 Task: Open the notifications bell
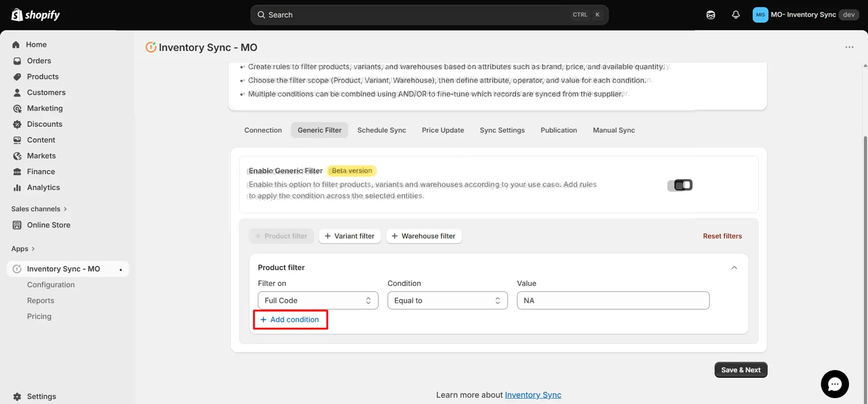(x=736, y=15)
